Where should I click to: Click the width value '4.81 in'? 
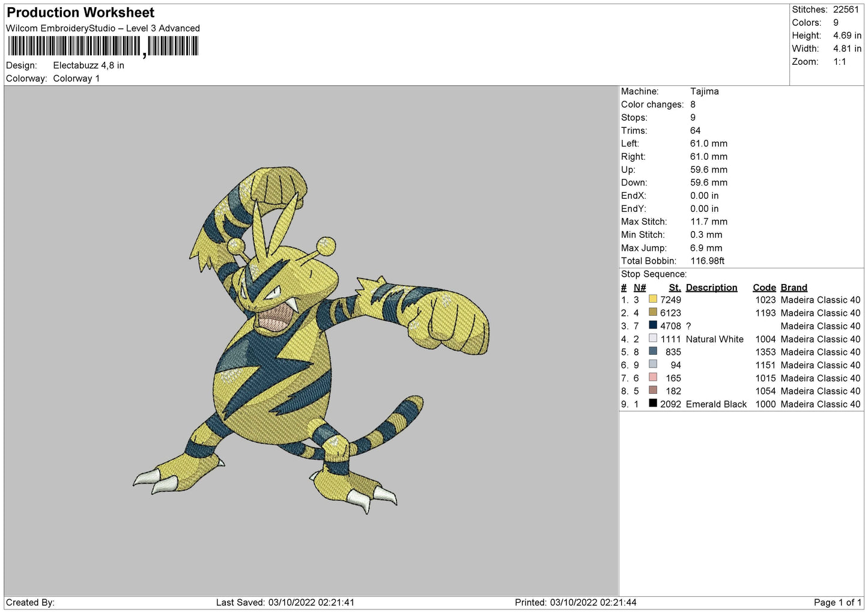click(x=847, y=49)
